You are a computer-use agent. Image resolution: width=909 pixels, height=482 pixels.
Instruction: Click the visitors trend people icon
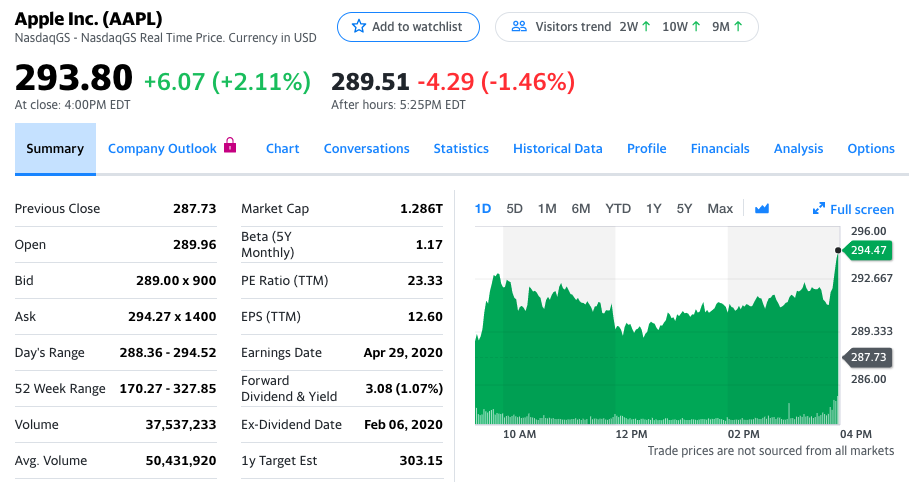[x=518, y=27]
